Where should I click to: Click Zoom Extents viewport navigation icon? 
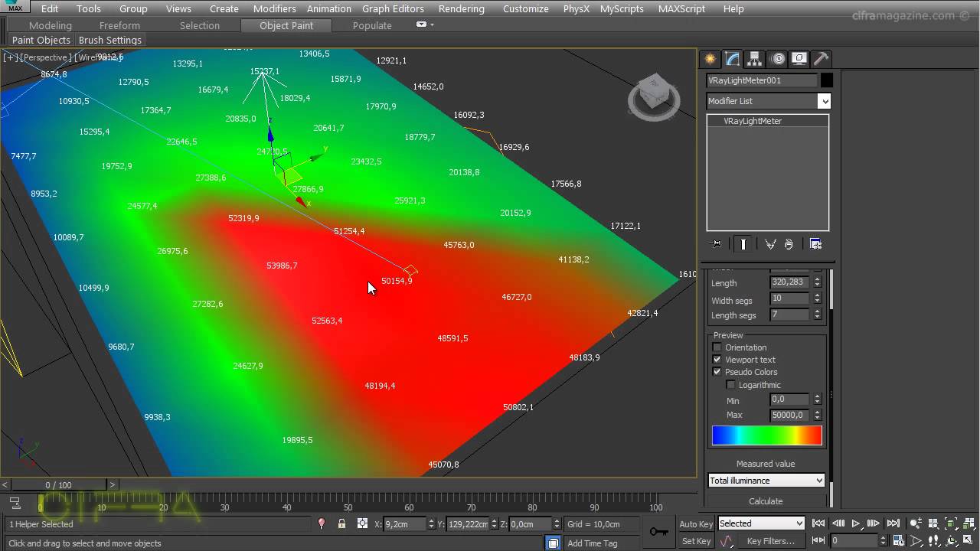click(951, 523)
